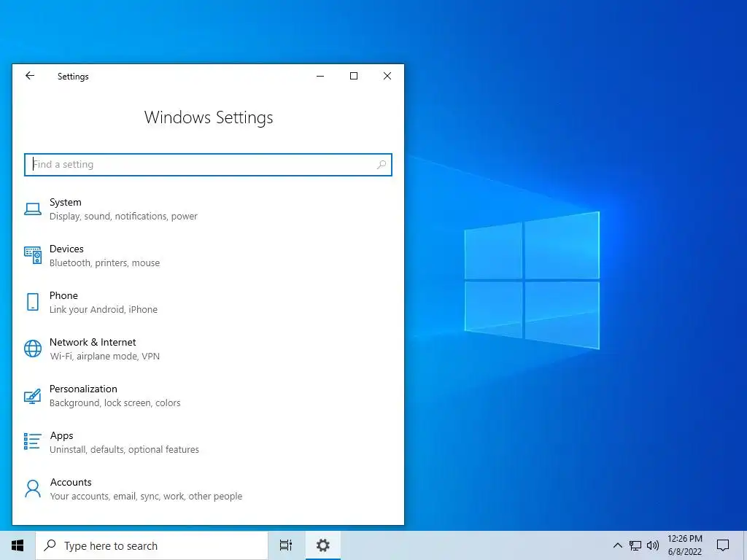Show hidden tray icons chevron
Screen dimensions: 747x560
pyautogui.click(x=617, y=545)
